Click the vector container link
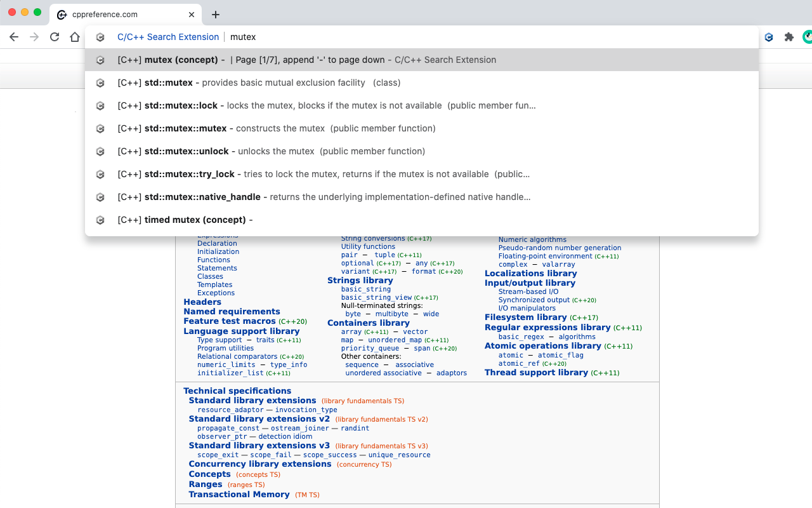This screenshot has width=812, height=508. (x=417, y=331)
